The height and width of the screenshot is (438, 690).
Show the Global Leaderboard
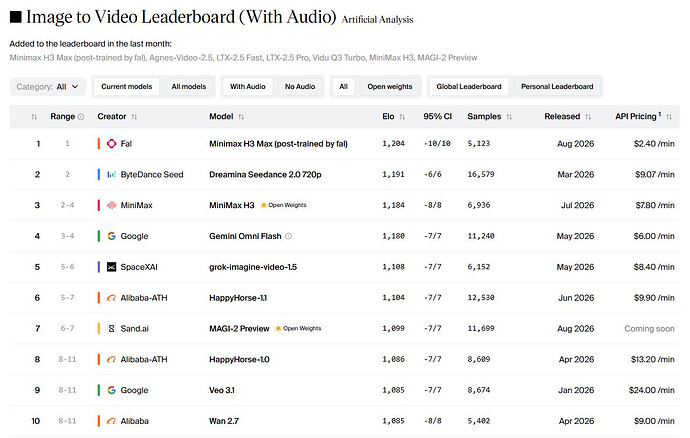tap(469, 87)
